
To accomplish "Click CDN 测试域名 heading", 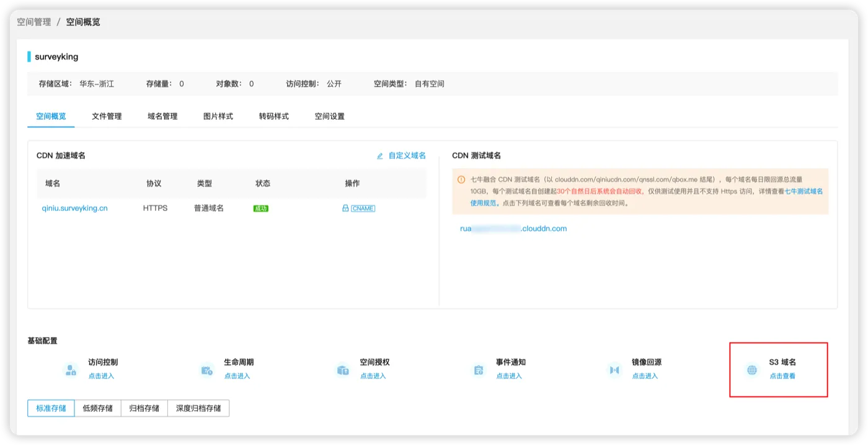I will coord(476,156).
